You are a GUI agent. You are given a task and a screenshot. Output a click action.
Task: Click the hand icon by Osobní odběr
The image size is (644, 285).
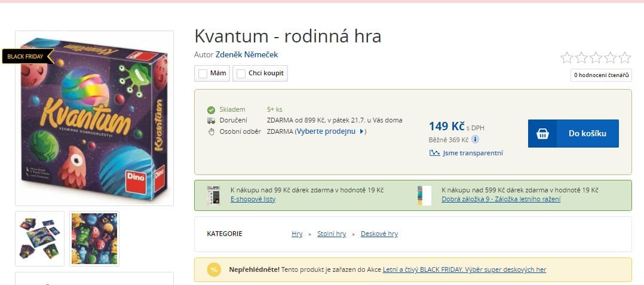(x=211, y=132)
